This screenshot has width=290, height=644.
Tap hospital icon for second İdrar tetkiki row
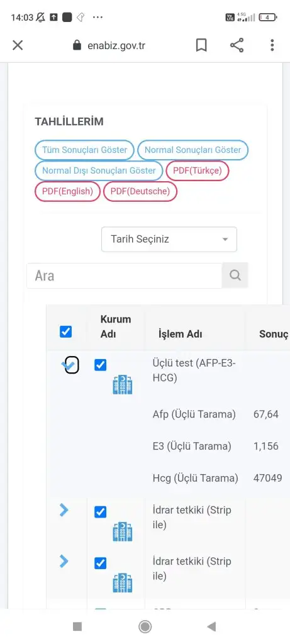(x=123, y=582)
